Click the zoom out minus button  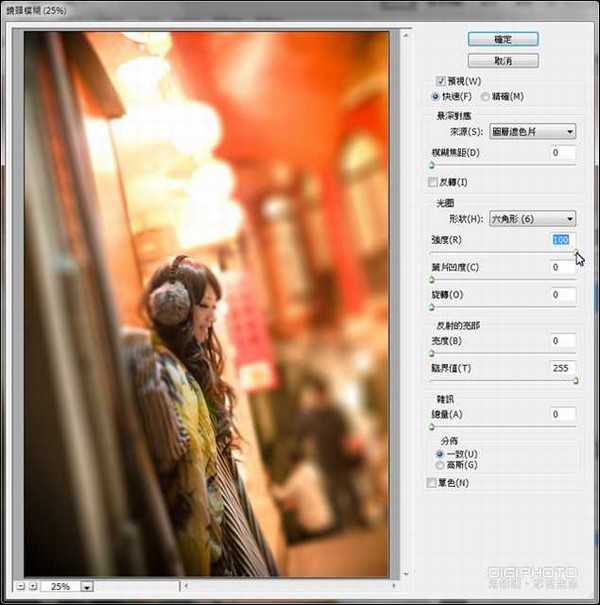click(21, 586)
